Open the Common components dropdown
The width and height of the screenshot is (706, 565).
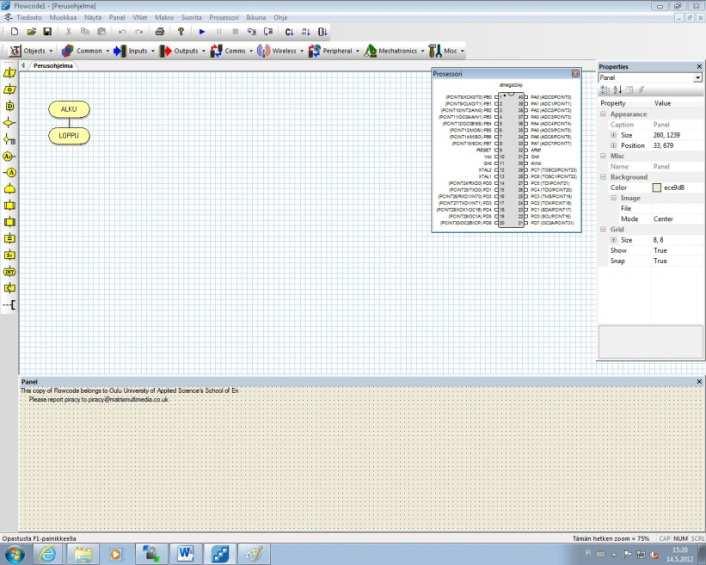tap(86, 51)
